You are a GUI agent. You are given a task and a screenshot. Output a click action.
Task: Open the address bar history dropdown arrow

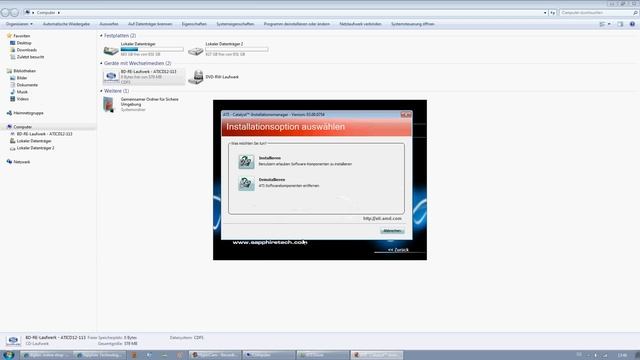coord(545,13)
